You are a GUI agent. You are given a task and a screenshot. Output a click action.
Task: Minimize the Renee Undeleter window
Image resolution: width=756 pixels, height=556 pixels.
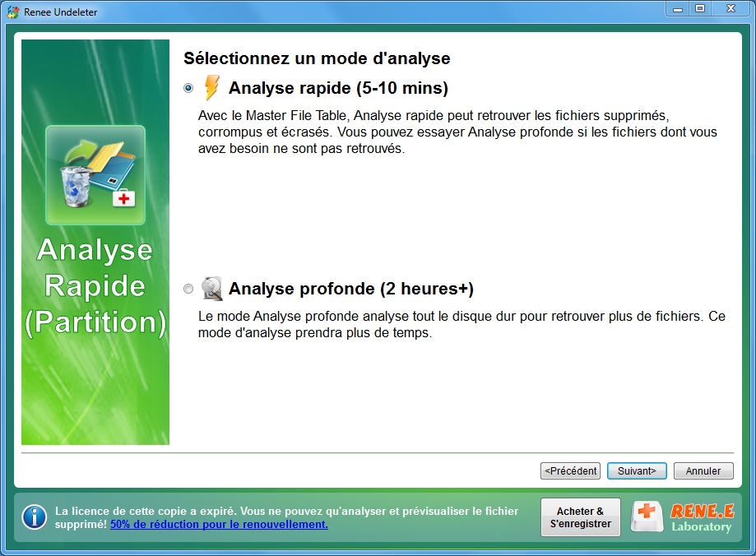click(x=678, y=9)
